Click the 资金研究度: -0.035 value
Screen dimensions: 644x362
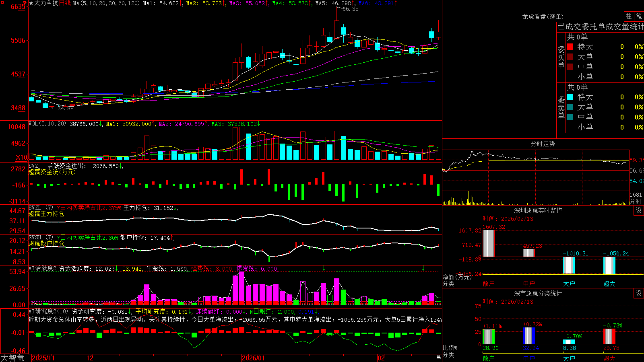100,311
